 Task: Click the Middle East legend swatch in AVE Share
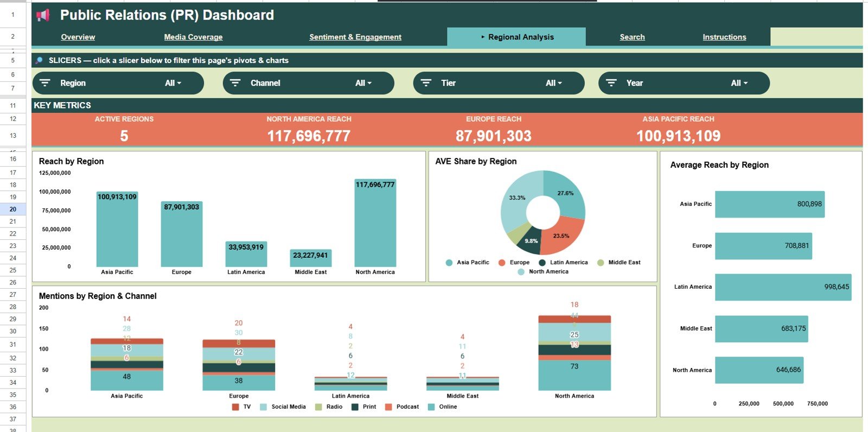tap(601, 263)
